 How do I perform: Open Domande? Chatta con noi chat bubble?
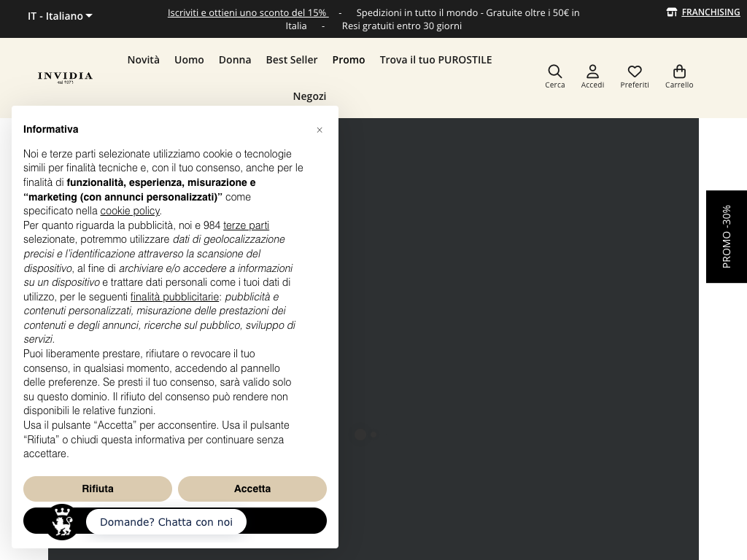click(x=166, y=522)
